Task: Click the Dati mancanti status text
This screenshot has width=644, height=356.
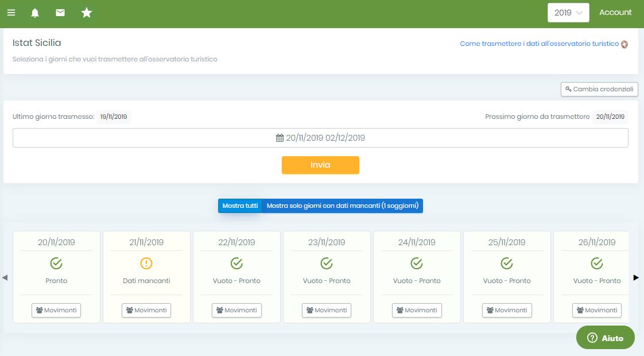Action: (146, 281)
